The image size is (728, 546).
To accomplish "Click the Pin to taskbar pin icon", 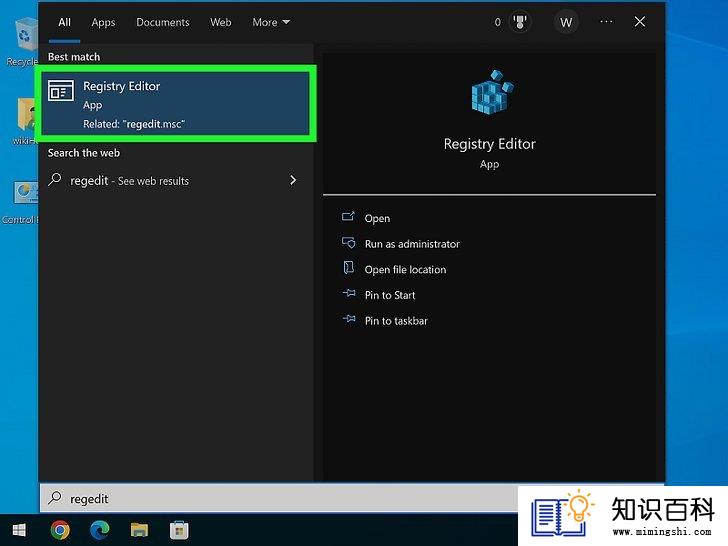I will 349,319.
